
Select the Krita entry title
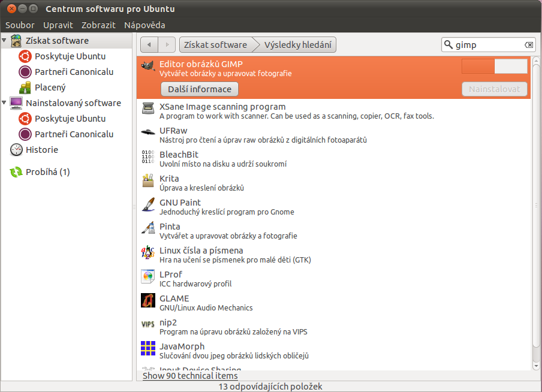coord(169,179)
